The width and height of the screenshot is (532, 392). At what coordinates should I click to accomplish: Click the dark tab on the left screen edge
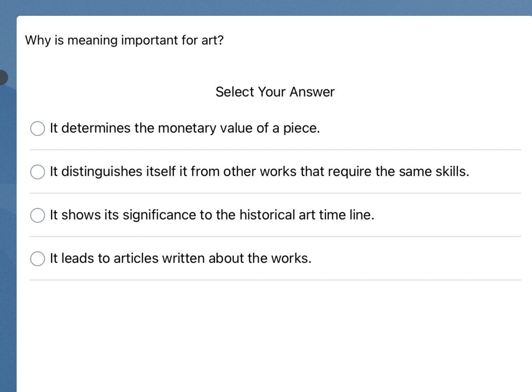click(x=3, y=77)
